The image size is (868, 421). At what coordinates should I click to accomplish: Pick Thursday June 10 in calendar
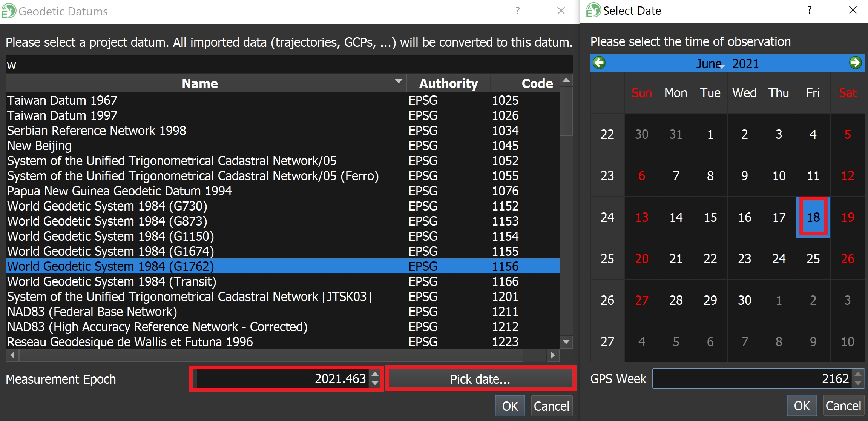(x=779, y=176)
